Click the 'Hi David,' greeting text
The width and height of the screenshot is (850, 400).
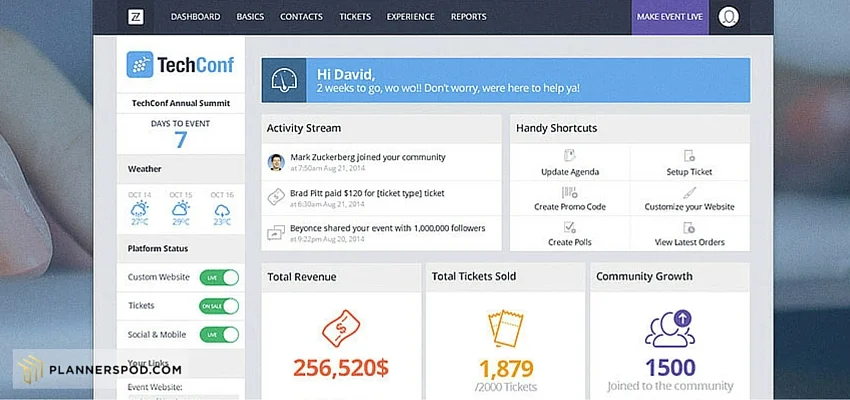click(x=346, y=74)
